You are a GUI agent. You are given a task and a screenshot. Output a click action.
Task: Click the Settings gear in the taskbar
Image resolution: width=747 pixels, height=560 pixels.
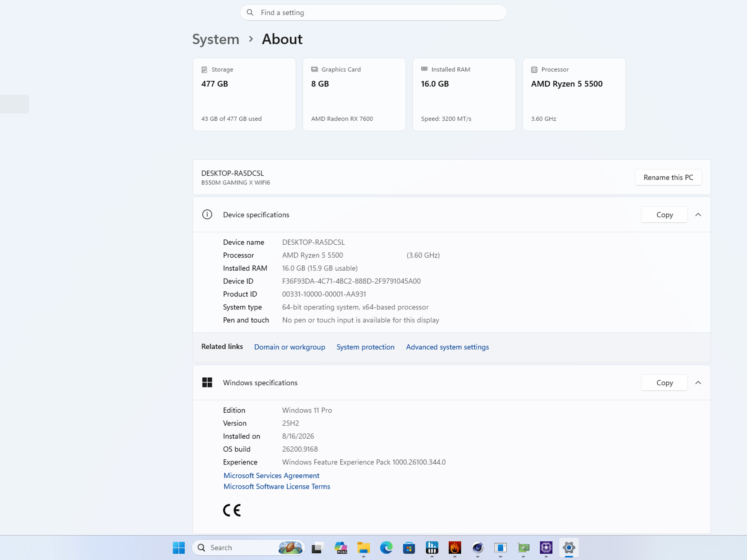tap(569, 548)
